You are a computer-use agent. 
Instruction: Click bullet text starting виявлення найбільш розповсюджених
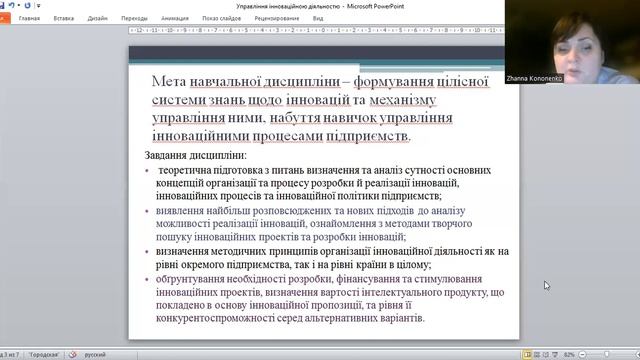314,224
